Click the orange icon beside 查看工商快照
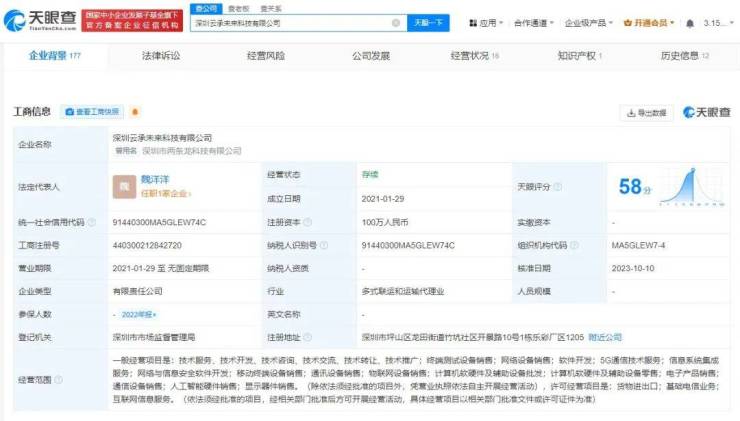 coord(134,112)
